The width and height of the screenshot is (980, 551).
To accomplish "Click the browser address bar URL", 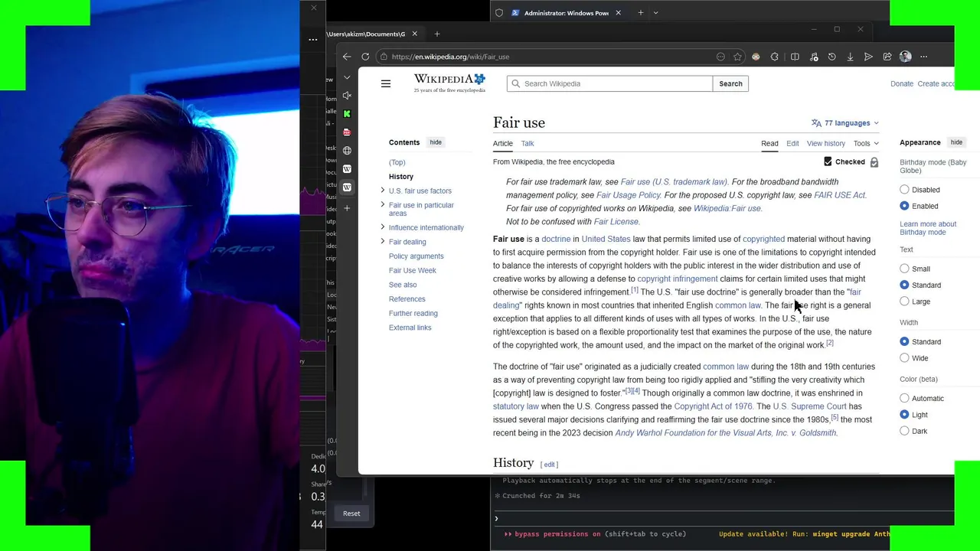I will click(450, 57).
